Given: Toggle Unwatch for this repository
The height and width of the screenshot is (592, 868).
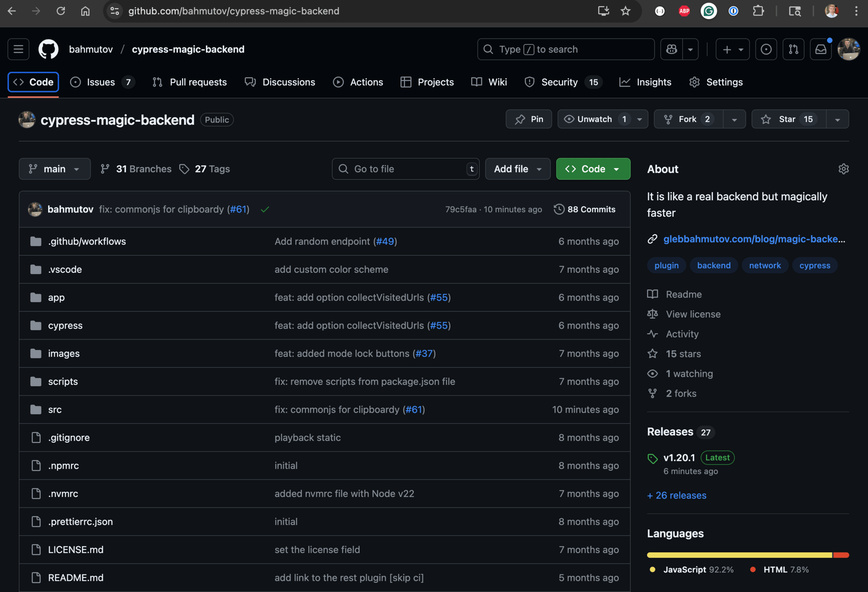Looking at the screenshot, I should pyautogui.click(x=594, y=119).
